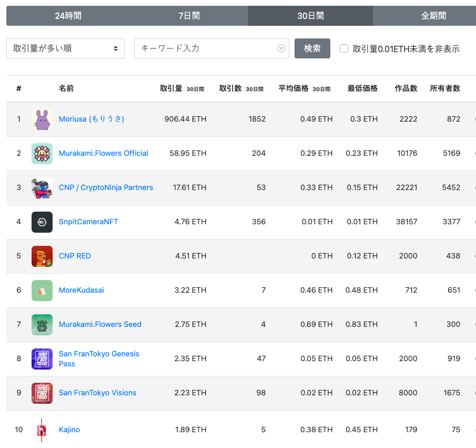476x448 pixels.
Task: Click the 所有者数 column header
Action: [445, 88]
